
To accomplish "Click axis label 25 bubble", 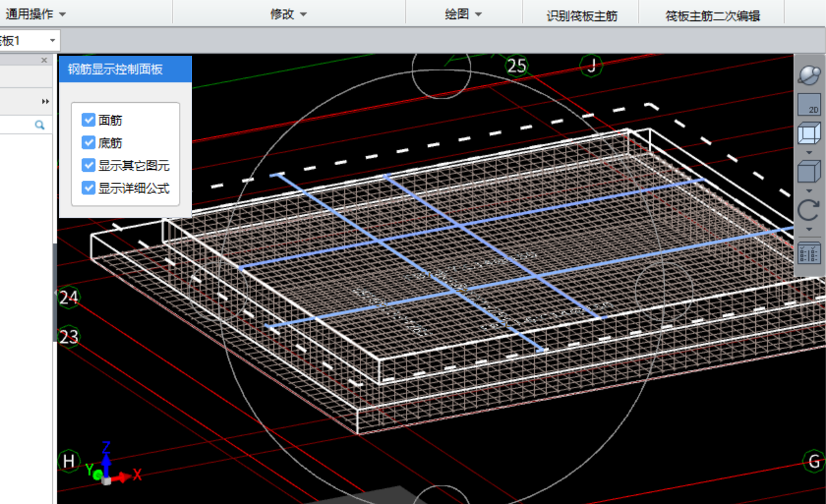I will pyautogui.click(x=517, y=66).
